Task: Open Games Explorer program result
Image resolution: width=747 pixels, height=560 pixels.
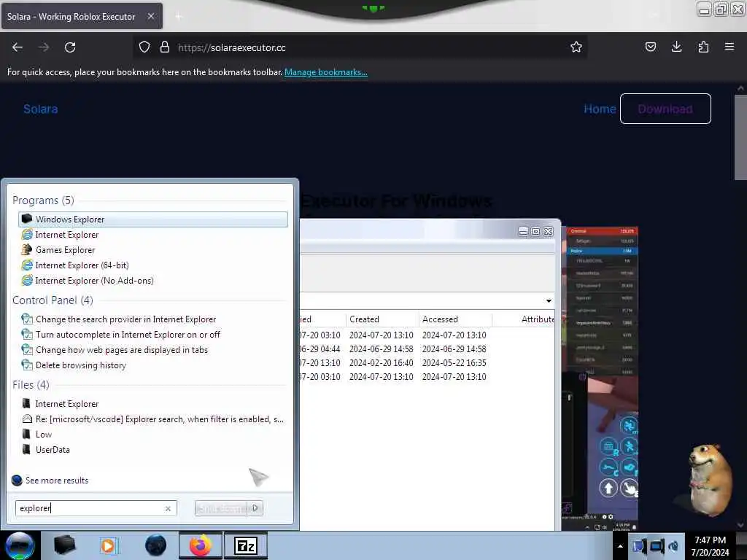Action: [x=153, y=250]
